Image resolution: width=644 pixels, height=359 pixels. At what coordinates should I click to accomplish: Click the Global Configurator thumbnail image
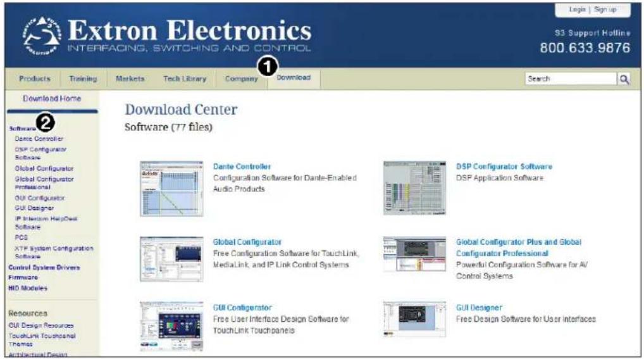pos(171,259)
